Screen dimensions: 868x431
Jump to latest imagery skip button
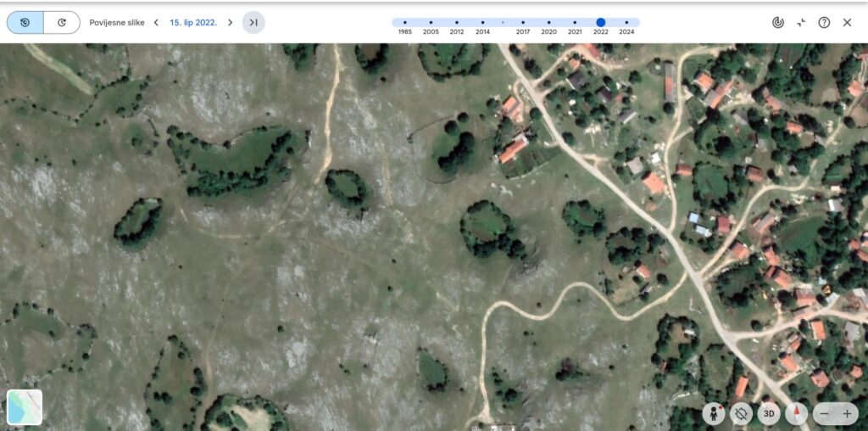click(253, 23)
